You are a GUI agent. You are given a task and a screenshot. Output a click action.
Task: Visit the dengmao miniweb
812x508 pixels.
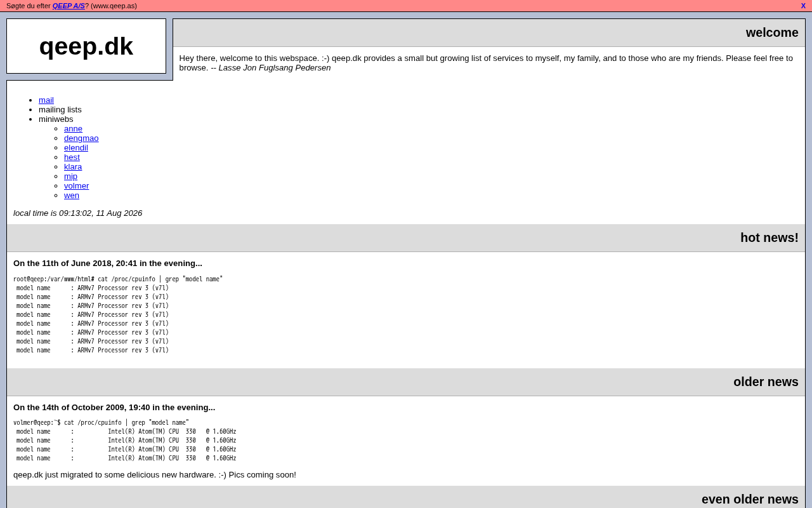pyautogui.click(x=81, y=138)
